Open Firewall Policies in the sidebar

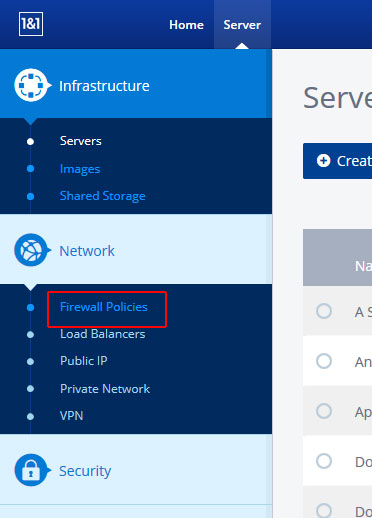click(x=104, y=307)
